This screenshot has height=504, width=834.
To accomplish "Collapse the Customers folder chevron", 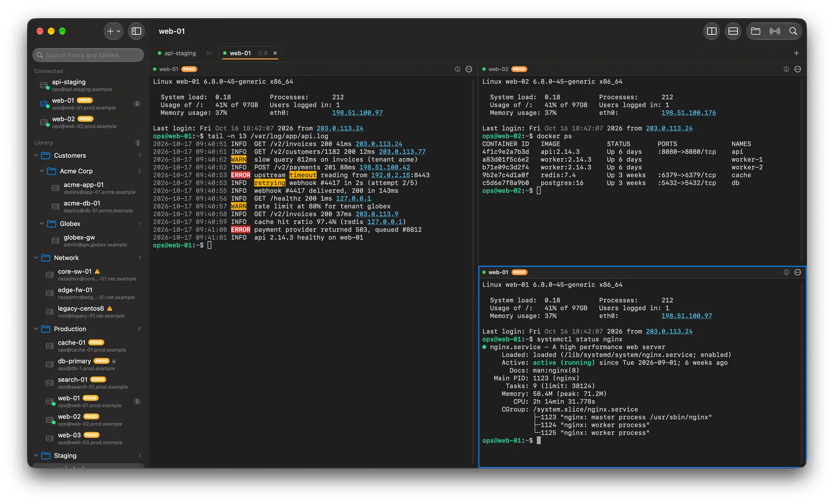I will 36,155.
